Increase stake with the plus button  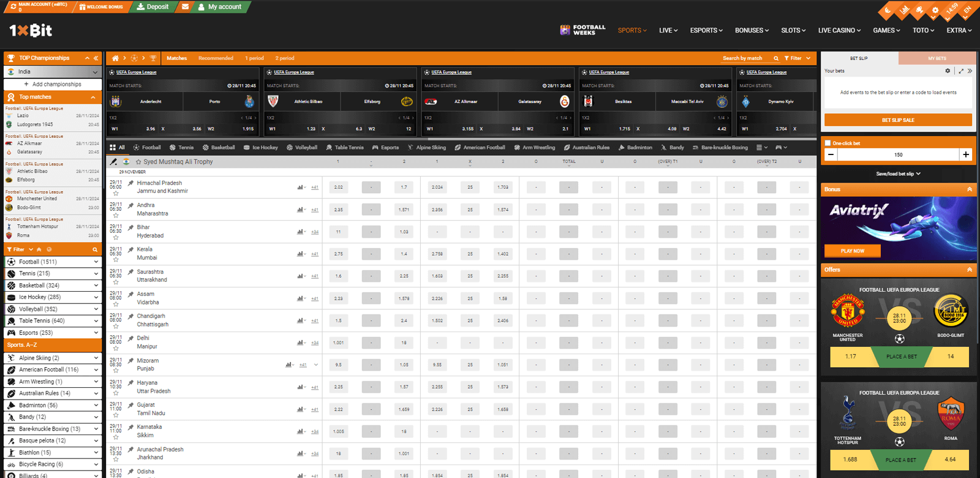pyautogui.click(x=966, y=154)
